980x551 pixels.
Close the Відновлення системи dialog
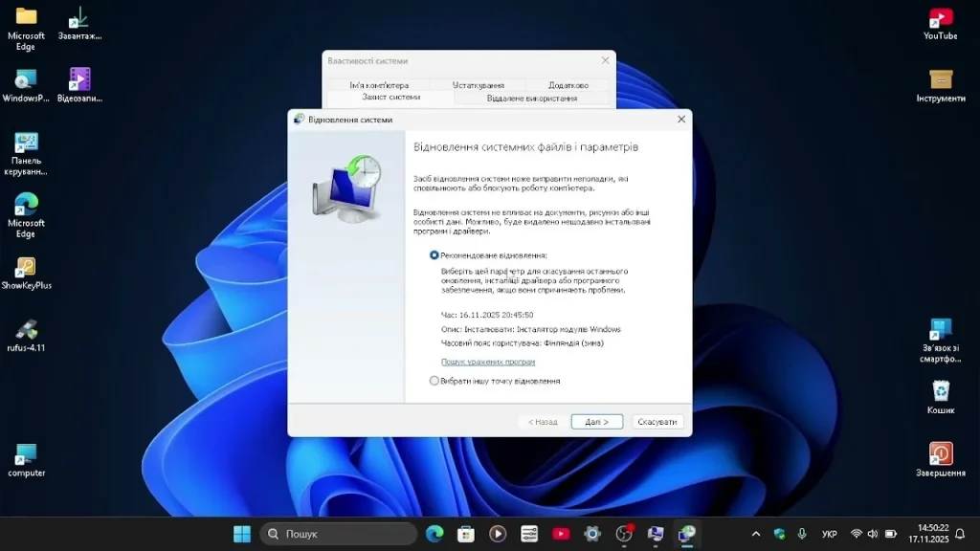[x=681, y=120]
